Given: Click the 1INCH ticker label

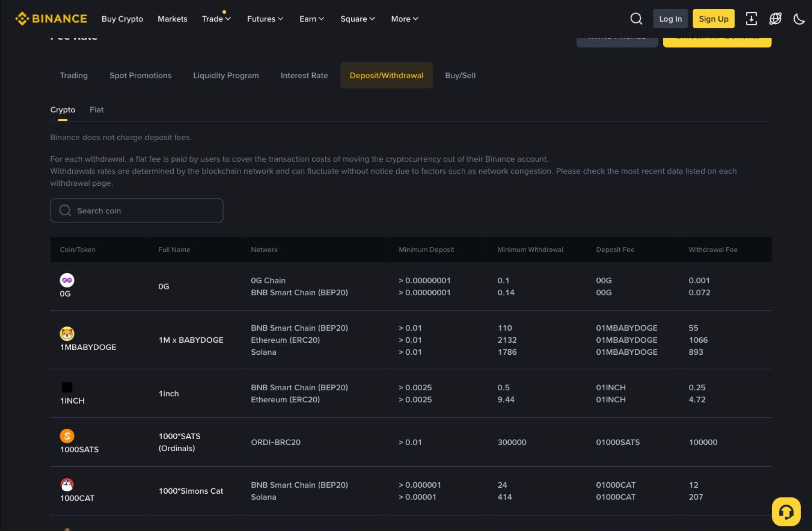Looking at the screenshot, I should (72, 401).
